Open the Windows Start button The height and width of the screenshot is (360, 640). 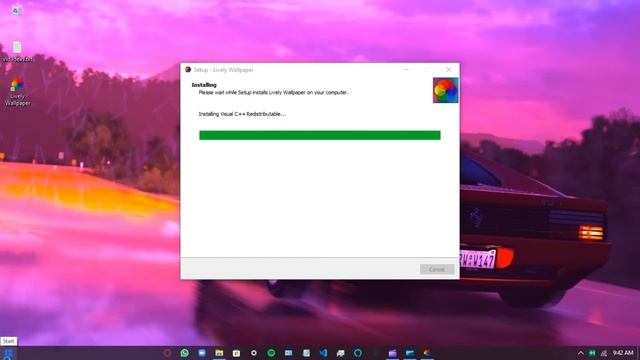(x=8, y=353)
